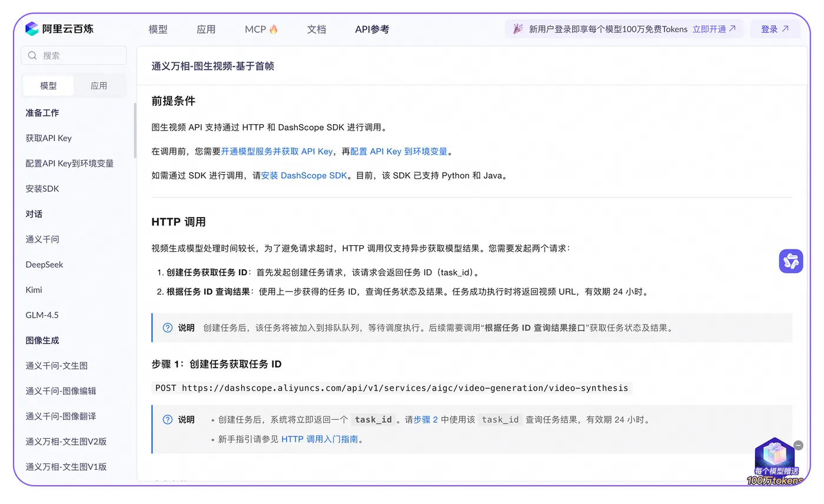824x504 pixels.
Task: Select 通义千问 under 对话
Action: click(x=42, y=239)
